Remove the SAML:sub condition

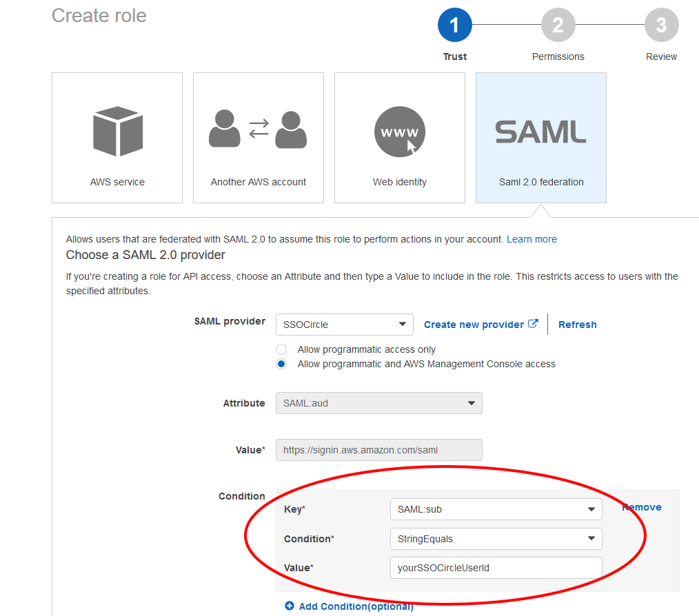642,507
